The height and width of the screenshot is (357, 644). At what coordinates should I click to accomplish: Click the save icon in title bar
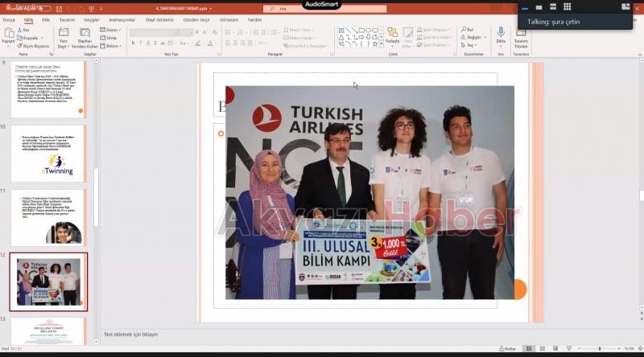[59, 9]
